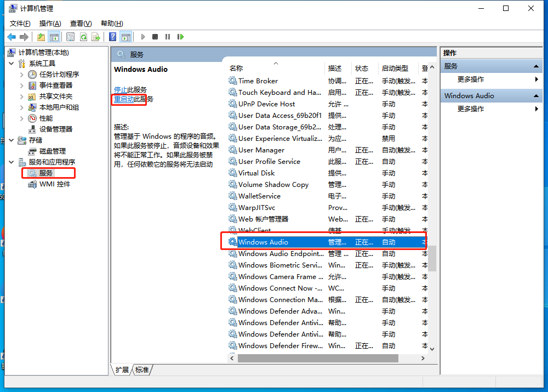Select 设备管理器 in the tree

click(55, 129)
